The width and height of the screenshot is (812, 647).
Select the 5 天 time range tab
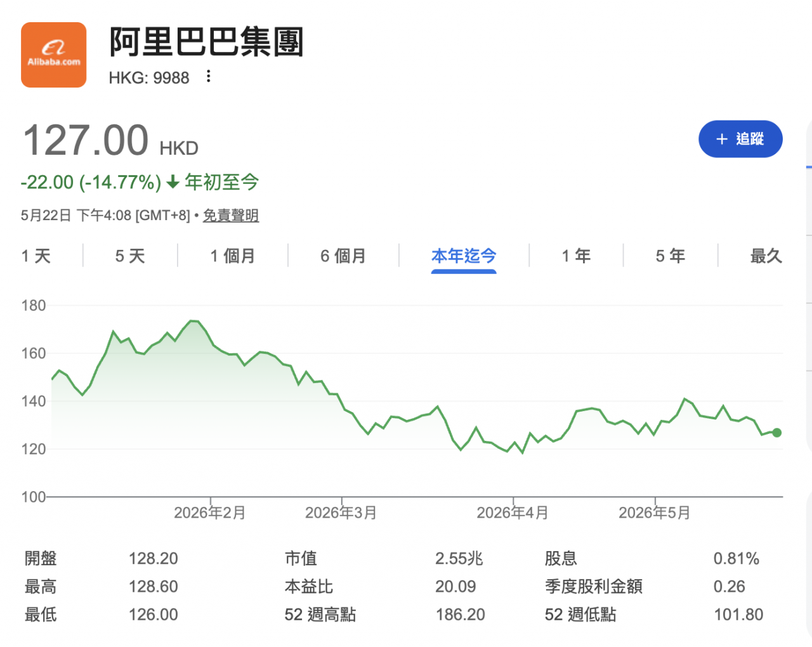pyautogui.click(x=130, y=256)
